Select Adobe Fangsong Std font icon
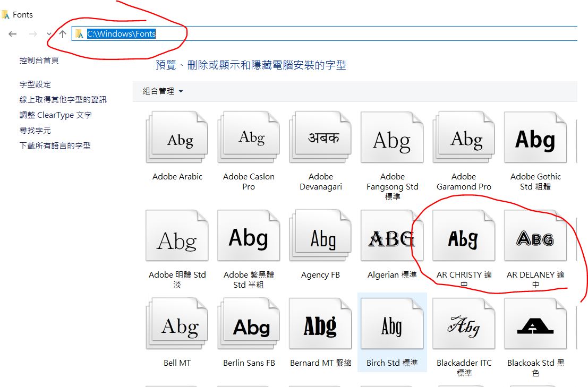Image resolution: width=588 pixels, height=387 pixels. (x=392, y=137)
